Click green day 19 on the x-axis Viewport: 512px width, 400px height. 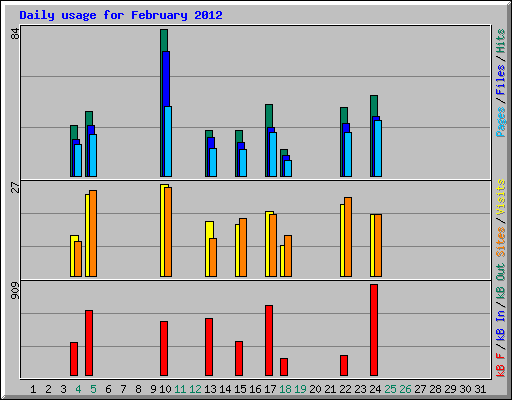[300, 389]
